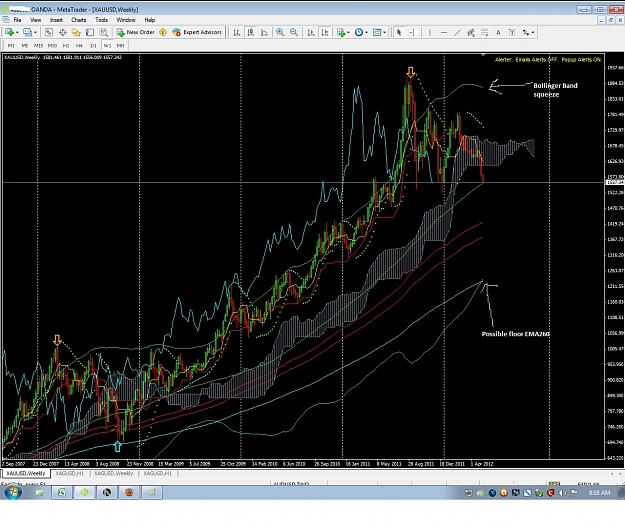Viewport: 625px width, 527px height.
Task: Expand the Profiles dropdown arrow
Action: point(35,33)
